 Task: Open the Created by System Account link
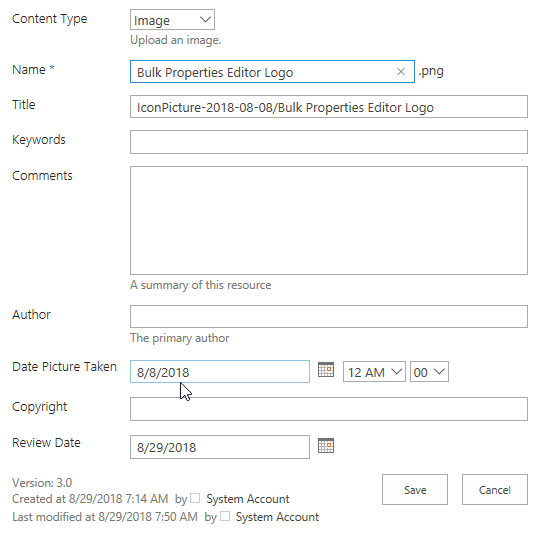pos(248,499)
